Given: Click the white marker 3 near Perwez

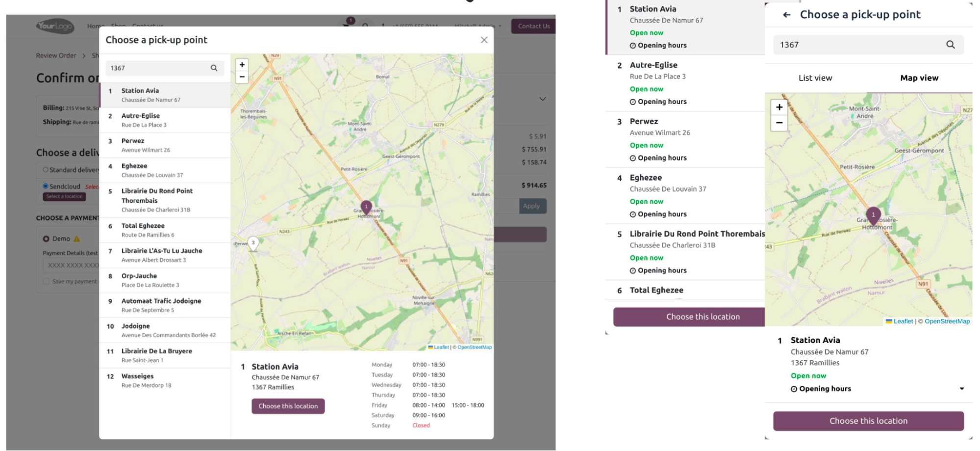Looking at the screenshot, I should click(253, 242).
